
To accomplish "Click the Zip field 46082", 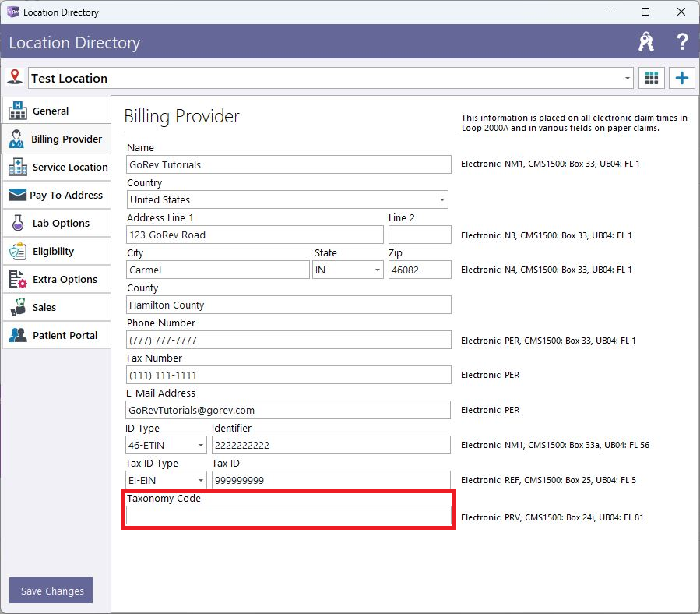I will [x=420, y=270].
